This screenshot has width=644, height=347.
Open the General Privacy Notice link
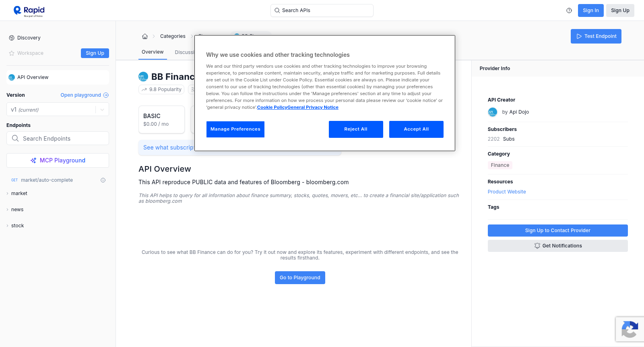[x=313, y=107]
